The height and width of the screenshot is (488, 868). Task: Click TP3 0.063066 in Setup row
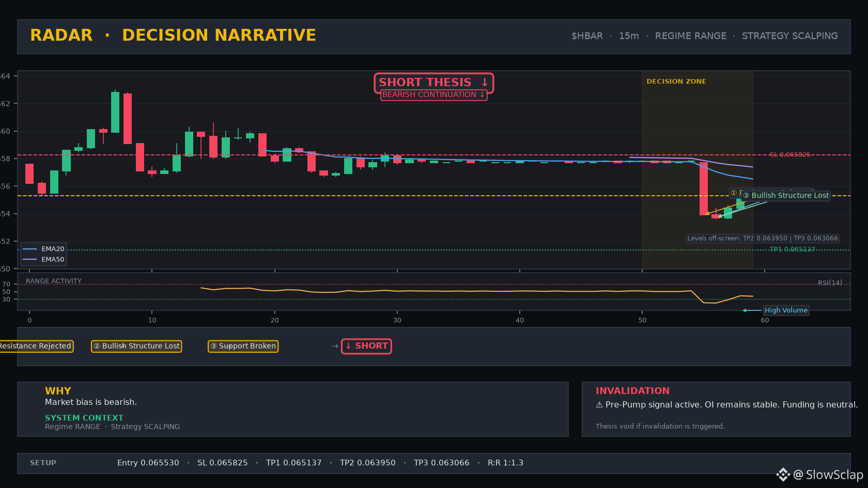442,463
